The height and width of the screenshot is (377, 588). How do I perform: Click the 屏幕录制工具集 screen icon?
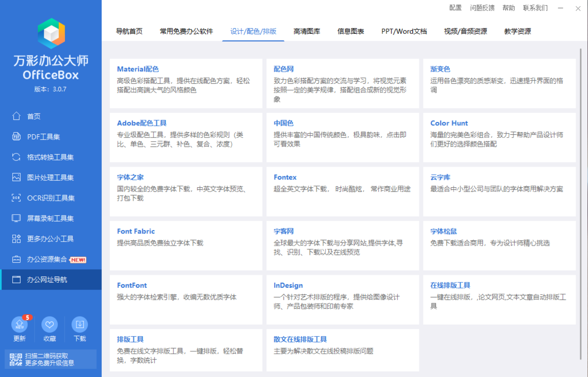pos(16,218)
